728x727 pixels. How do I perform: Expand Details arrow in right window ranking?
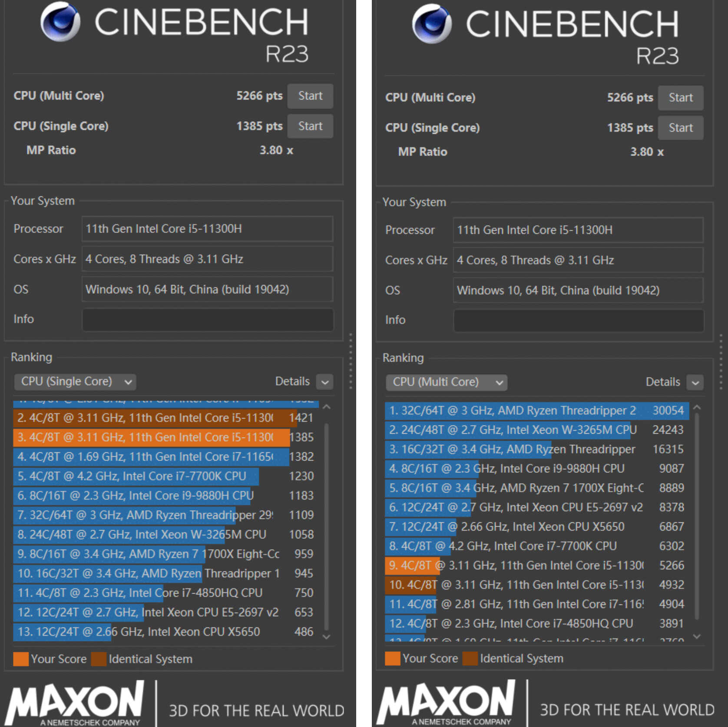695,382
